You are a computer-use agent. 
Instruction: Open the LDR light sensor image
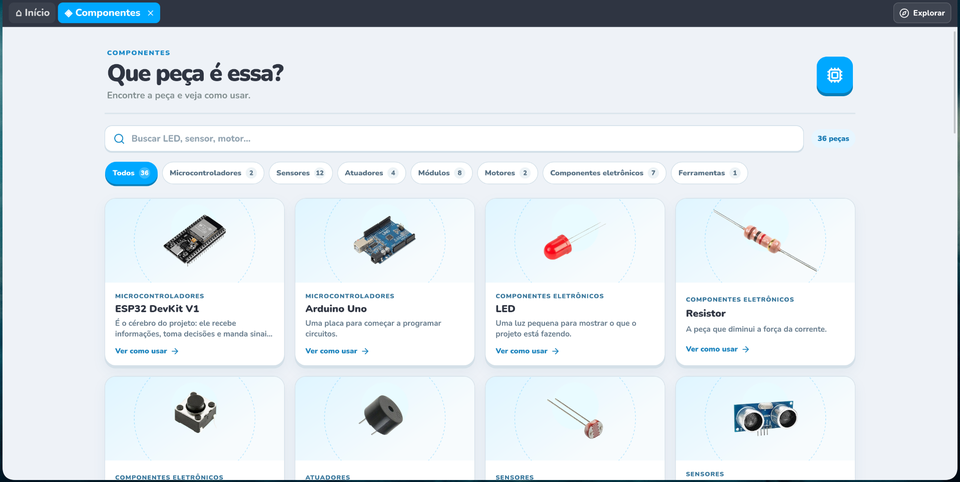coord(574,418)
